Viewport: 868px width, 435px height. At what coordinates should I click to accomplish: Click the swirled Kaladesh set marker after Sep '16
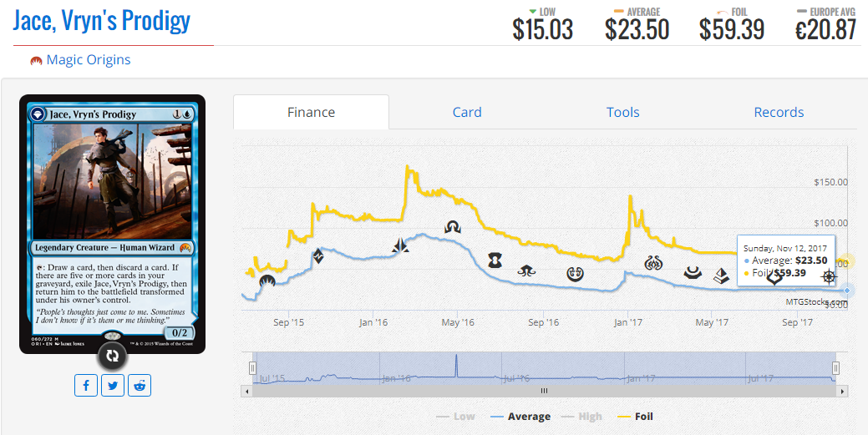click(576, 273)
